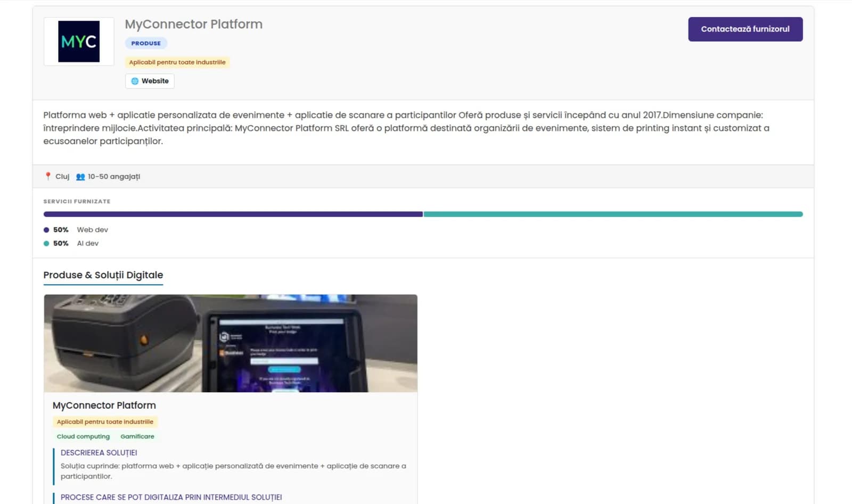The image size is (852, 504).
Task: Click the MyConnector Platform page title
Action: 194,24
